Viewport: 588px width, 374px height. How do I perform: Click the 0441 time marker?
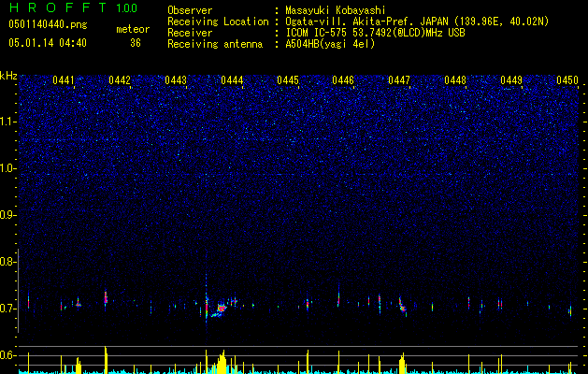(x=64, y=80)
